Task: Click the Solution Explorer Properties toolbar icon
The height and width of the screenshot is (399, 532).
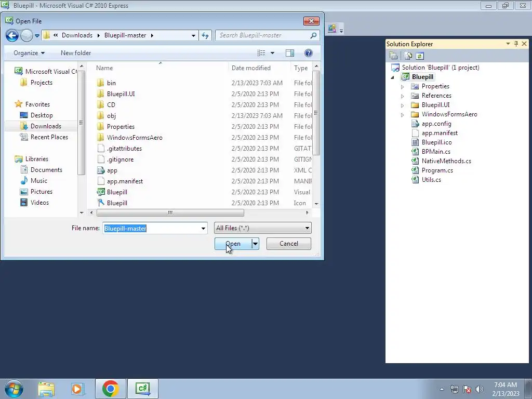Action: pyautogui.click(x=393, y=56)
